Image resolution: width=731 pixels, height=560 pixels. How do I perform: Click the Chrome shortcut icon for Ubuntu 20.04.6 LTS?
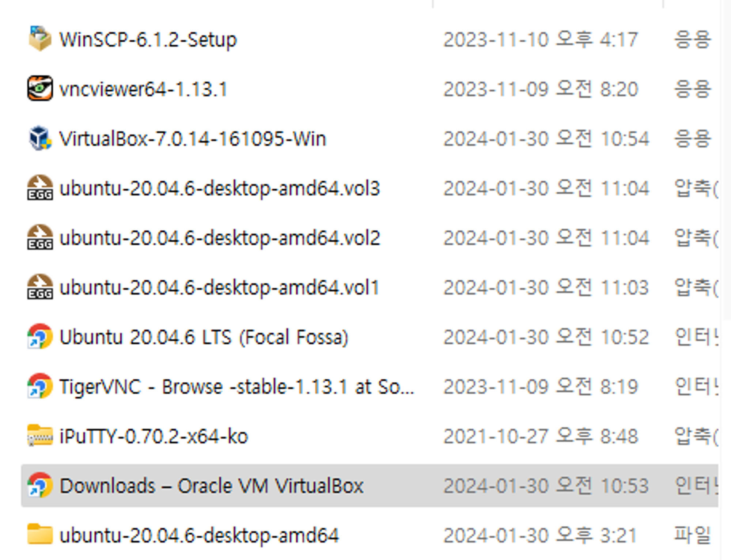(x=40, y=336)
